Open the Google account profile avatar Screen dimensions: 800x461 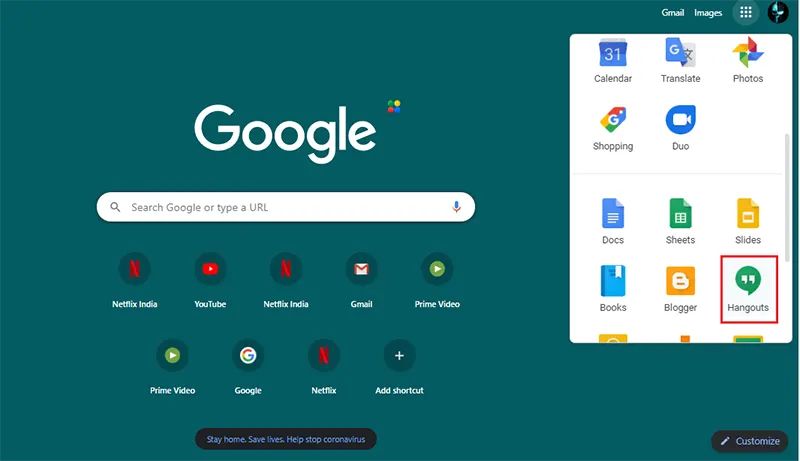[778, 12]
